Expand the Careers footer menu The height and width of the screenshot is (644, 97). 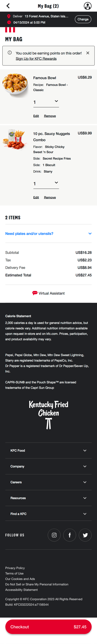pos(48,482)
